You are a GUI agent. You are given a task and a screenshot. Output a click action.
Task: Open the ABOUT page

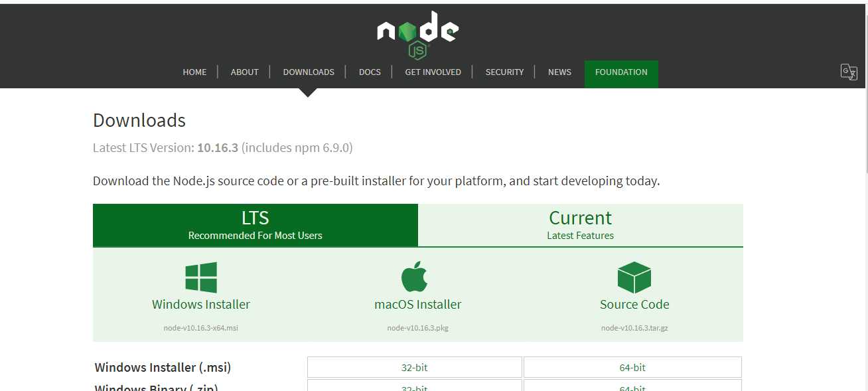tap(244, 72)
